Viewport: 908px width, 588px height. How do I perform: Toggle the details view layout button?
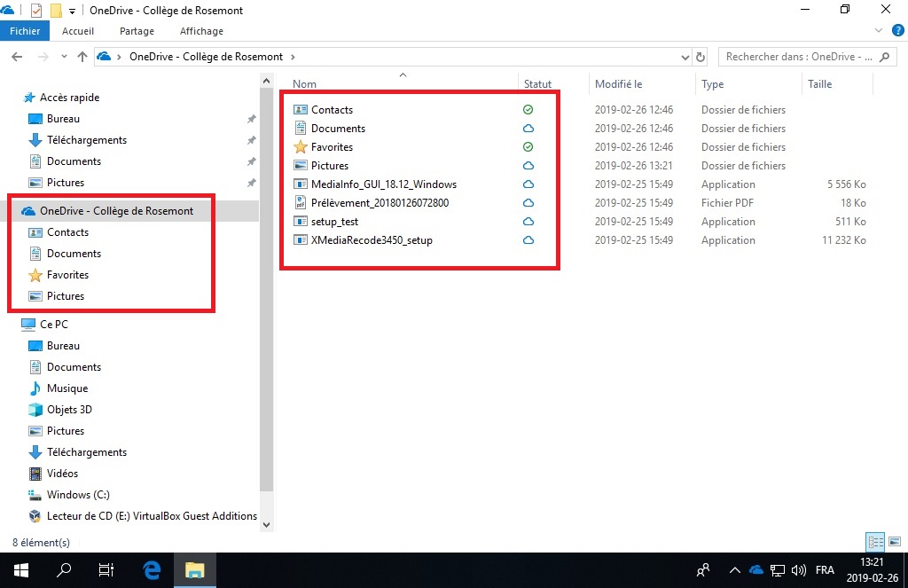(875, 542)
